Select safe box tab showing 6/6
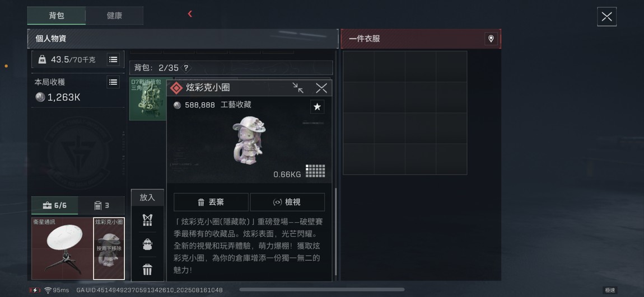Viewport: 644px width, 297px height. pos(55,205)
